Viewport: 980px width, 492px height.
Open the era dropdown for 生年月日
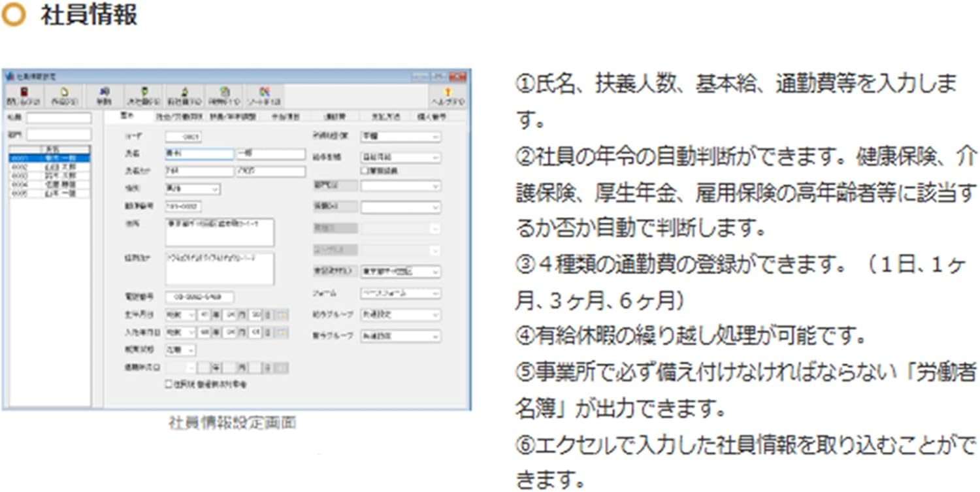(x=180, y=314)
